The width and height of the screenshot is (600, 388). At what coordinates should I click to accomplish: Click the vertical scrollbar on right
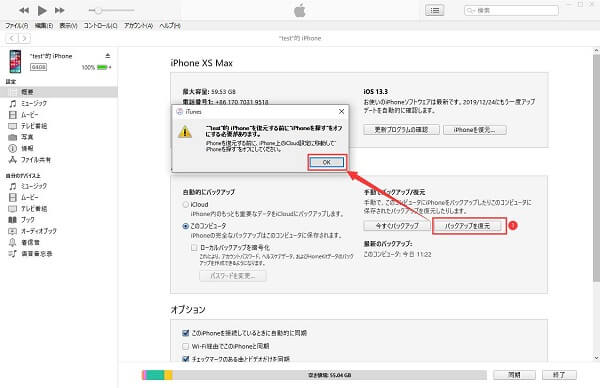[596, 168]
